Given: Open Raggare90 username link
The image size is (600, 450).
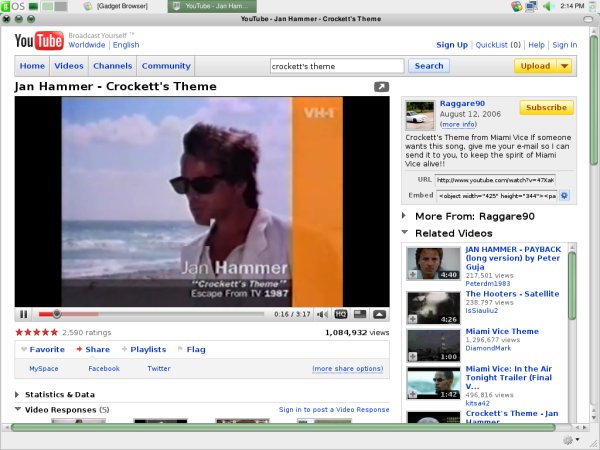Looking at the screenshot, I should [462, 103].
